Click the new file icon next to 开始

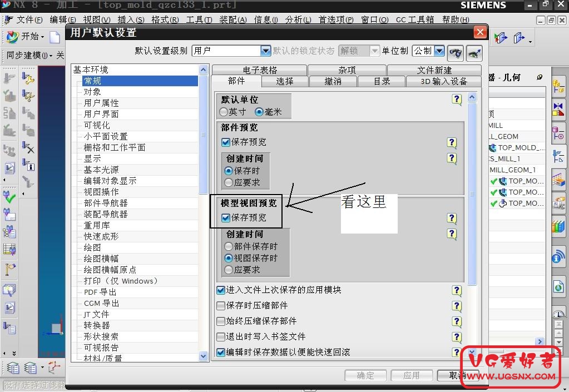pos(55,37)
